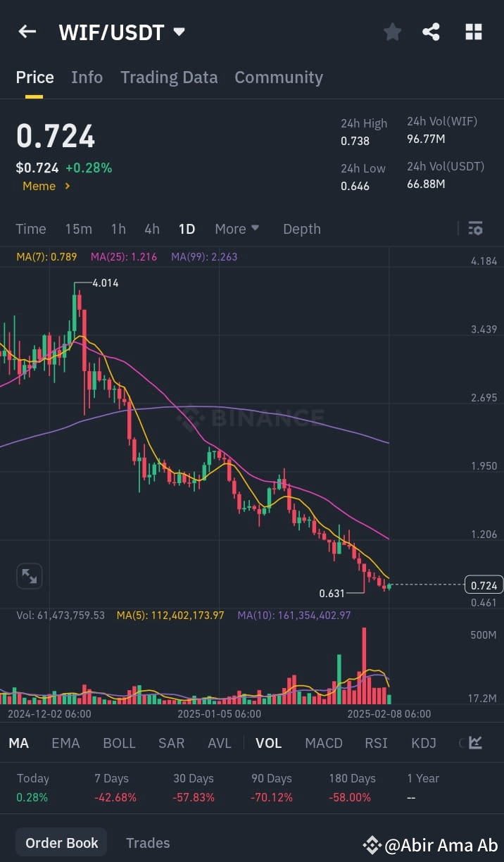Toggle the VOL volume indicator
The width and height of the screenshot is (504, 862).
pos(269,742)
